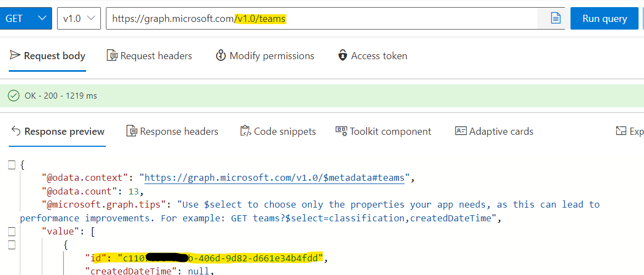Click the Run query button
Viewport: 644px width, 275px height.
pos(605,19)
